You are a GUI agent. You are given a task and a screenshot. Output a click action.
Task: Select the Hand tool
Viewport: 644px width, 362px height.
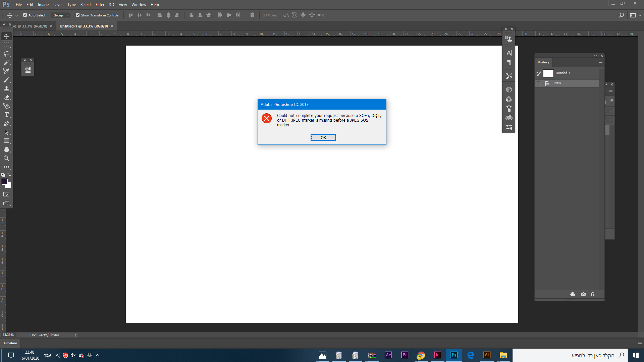coord(6,149)
